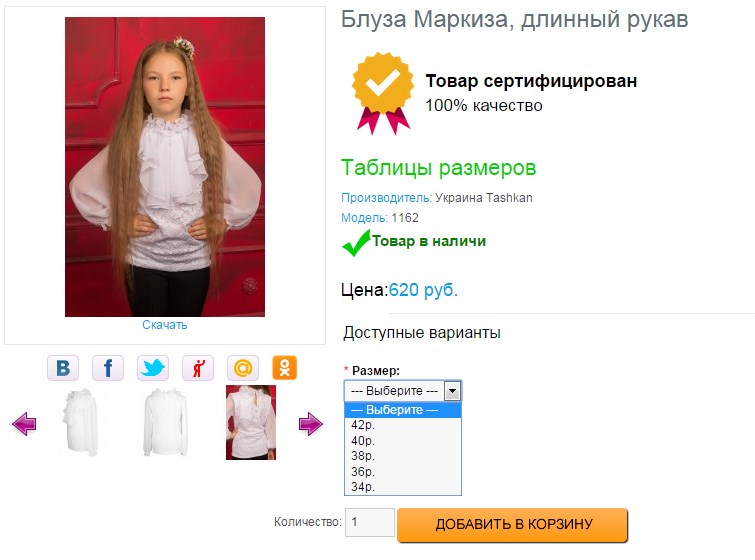This screenshot has height=560, width=755.
Task: Click the Facebook share icon
Action: click(108, 368)
